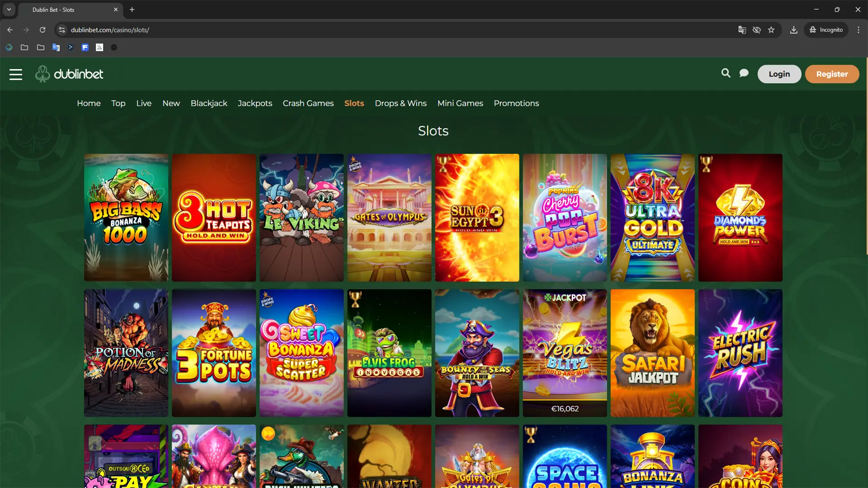Open the Big Bass Bonanza 1000 game

tap(126, 217)
